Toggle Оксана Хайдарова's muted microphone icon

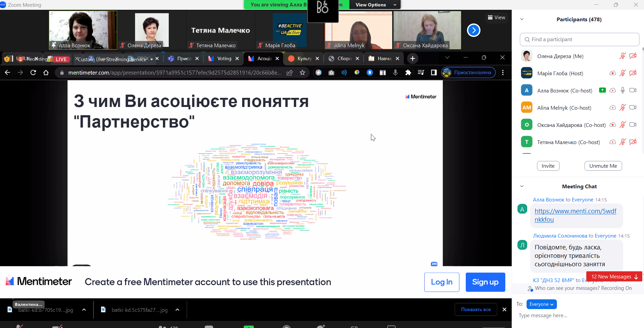click(623, 125)
